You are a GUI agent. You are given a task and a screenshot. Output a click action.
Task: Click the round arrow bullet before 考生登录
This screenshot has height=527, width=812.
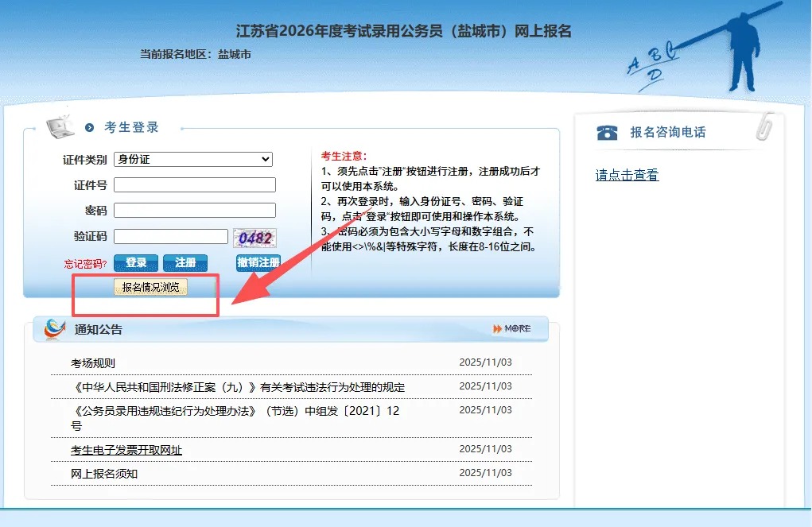pyautogui.click(x=90, y=127)
